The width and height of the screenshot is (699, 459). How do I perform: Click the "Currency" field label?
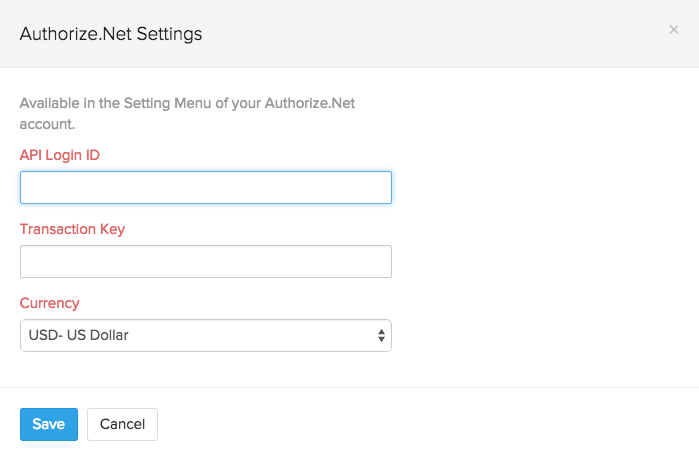50,303
